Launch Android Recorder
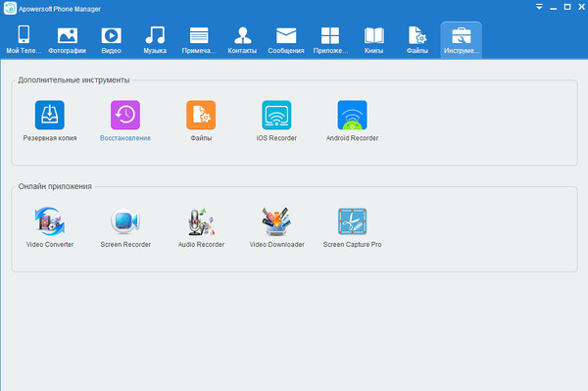This screenshot has height=391, width=588. coord(352,115)
